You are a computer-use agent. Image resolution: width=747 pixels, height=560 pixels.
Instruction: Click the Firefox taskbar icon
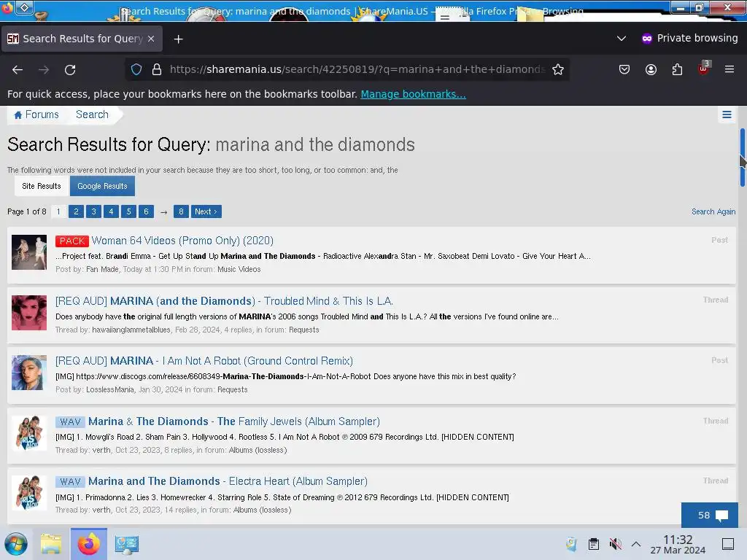(x=89, y=544)
